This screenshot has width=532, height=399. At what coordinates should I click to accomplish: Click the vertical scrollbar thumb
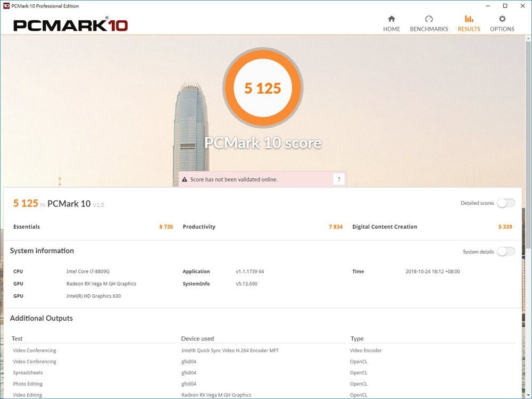coord(528,144)
